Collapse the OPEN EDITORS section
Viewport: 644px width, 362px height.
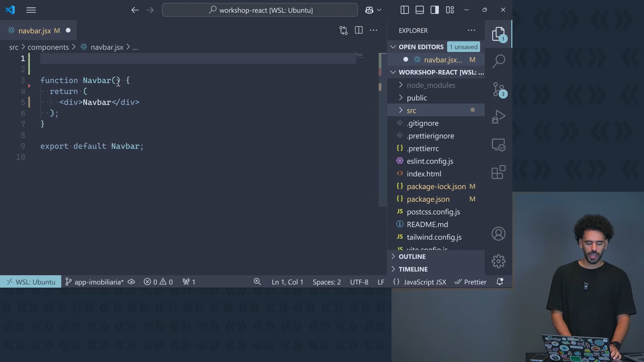pyautogui.click(x=421, y=47)
